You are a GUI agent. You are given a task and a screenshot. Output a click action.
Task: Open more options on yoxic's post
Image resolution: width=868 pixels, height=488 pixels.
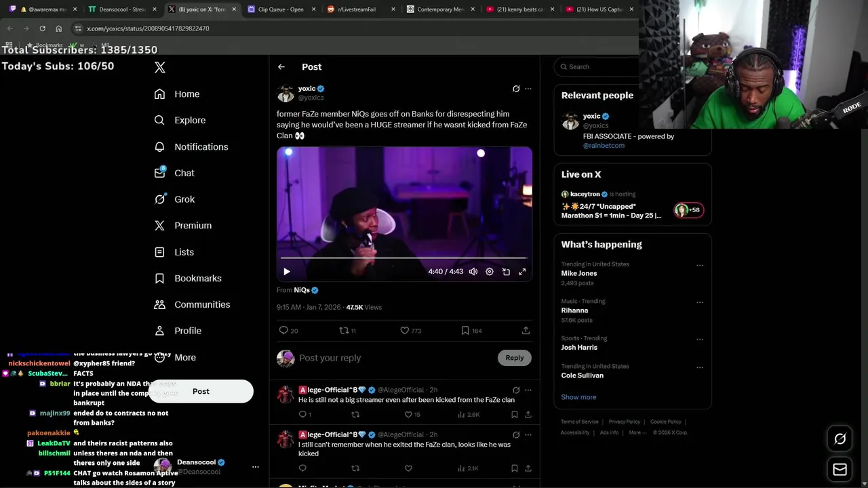(x=528, y=89)
